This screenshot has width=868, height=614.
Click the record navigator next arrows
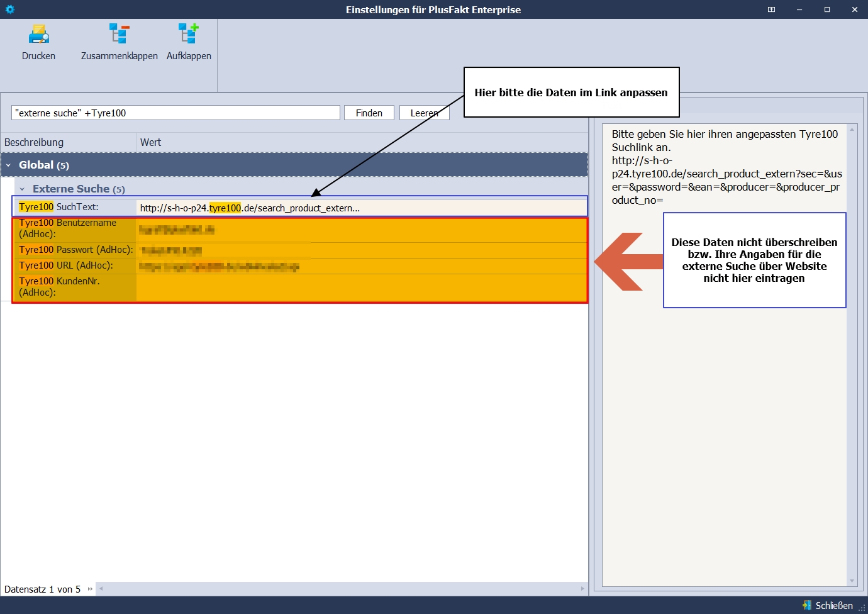point(90,589)
